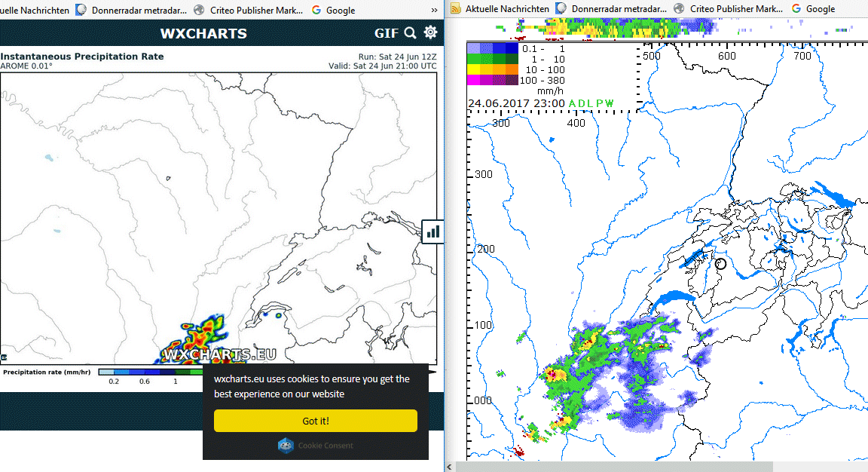Open the WXCharts settings gear
Screen dimensions: 868x472
pyautogui.click(x=430, y=32)
